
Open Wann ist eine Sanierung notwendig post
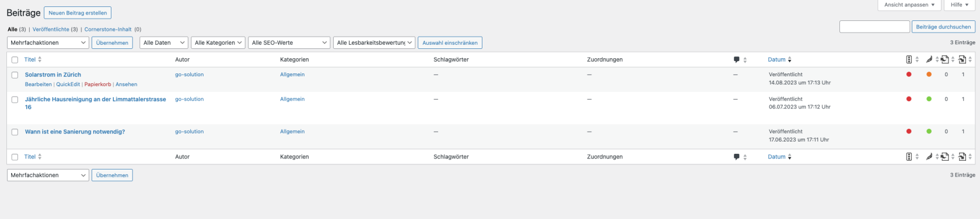tap(75, 132)
